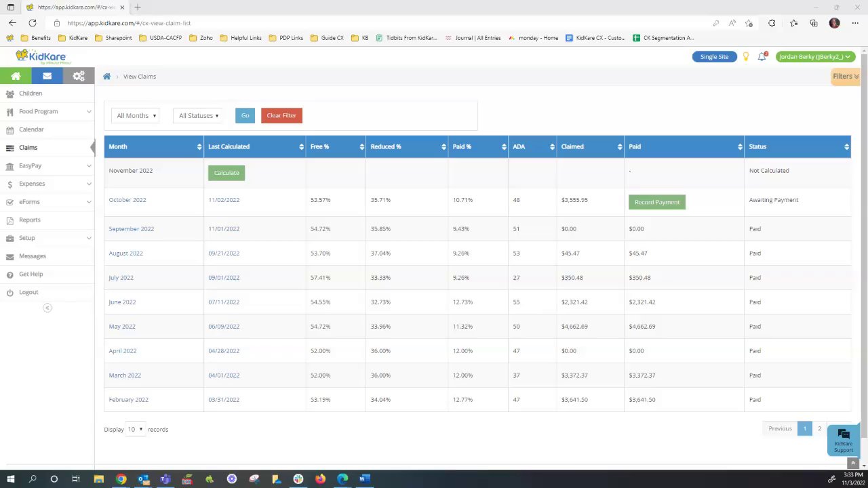This screenshot has width=868, height=488.
Task: Open the October 2022 claim link
Action: [x=127, y=200]
